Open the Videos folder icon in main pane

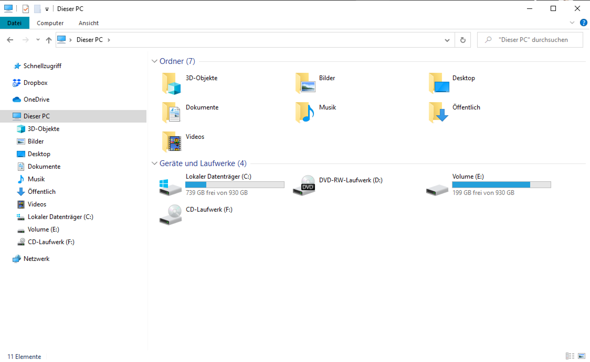point(172,142)
